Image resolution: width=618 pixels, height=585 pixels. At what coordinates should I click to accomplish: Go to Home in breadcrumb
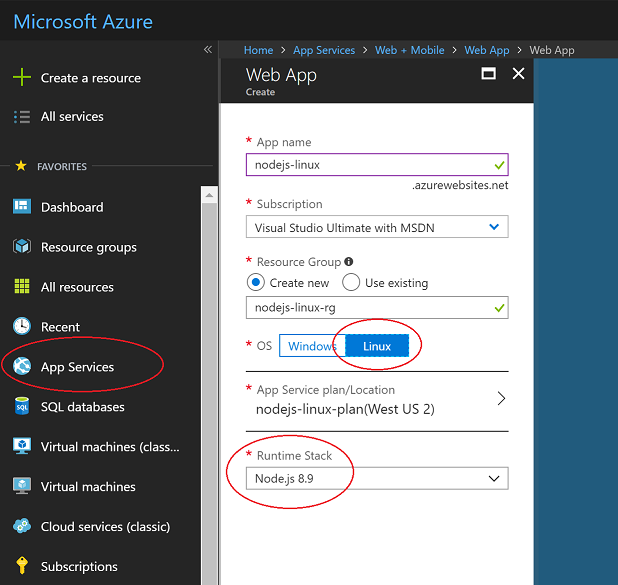pyautogui.click(x=258, y=50)
